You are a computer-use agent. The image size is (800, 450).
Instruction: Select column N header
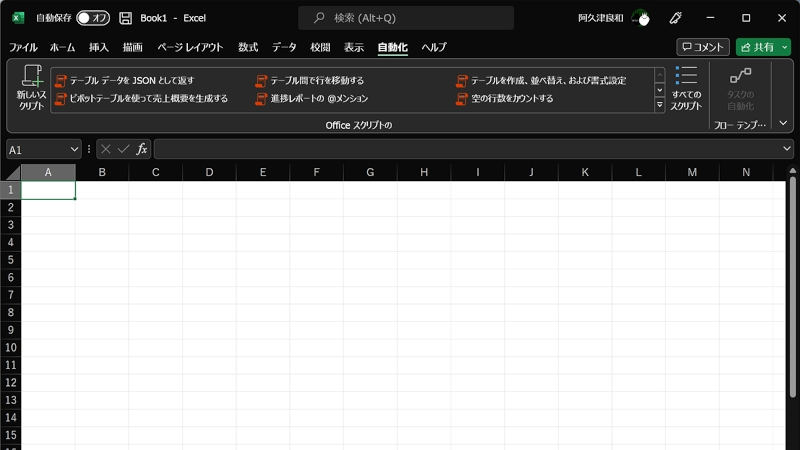[x=746, y=172]
